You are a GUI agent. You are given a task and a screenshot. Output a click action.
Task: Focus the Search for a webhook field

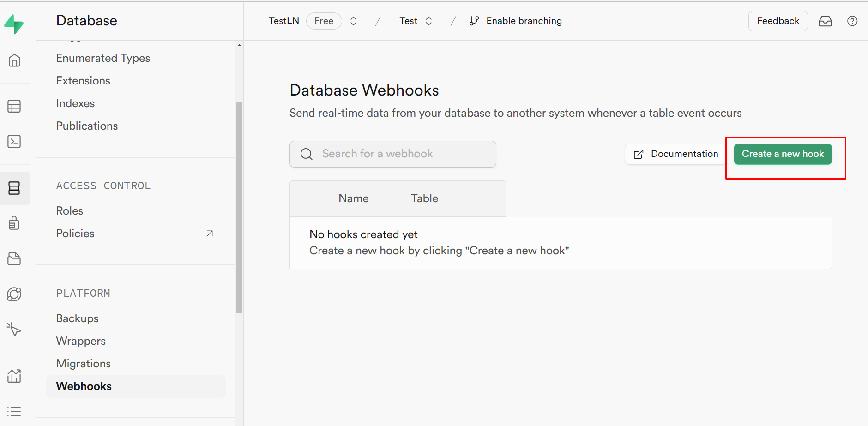coord(392,154)
